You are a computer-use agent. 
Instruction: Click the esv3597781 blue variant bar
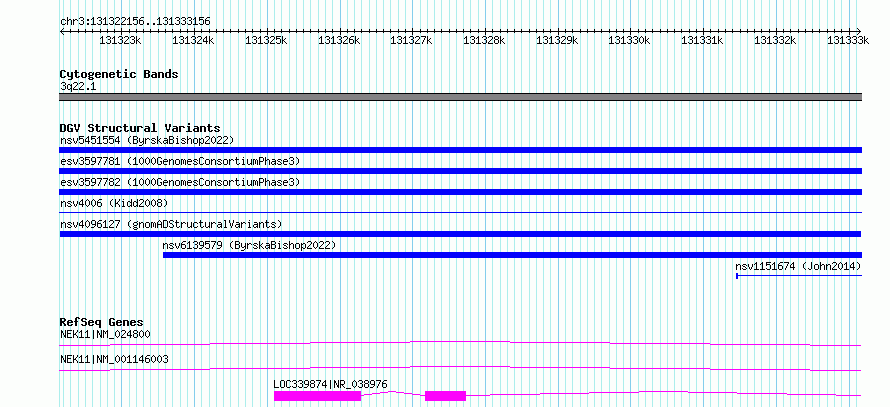pos(460,171)
